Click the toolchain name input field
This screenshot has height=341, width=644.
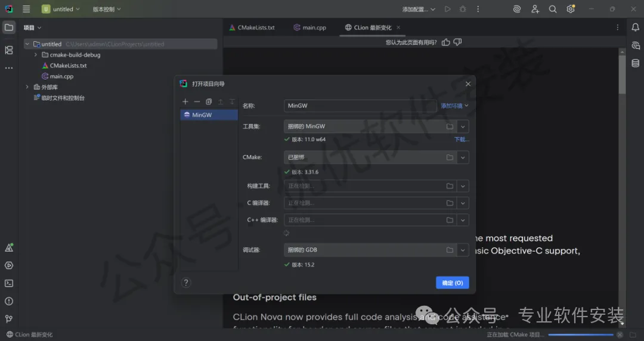tap(360, 106)
